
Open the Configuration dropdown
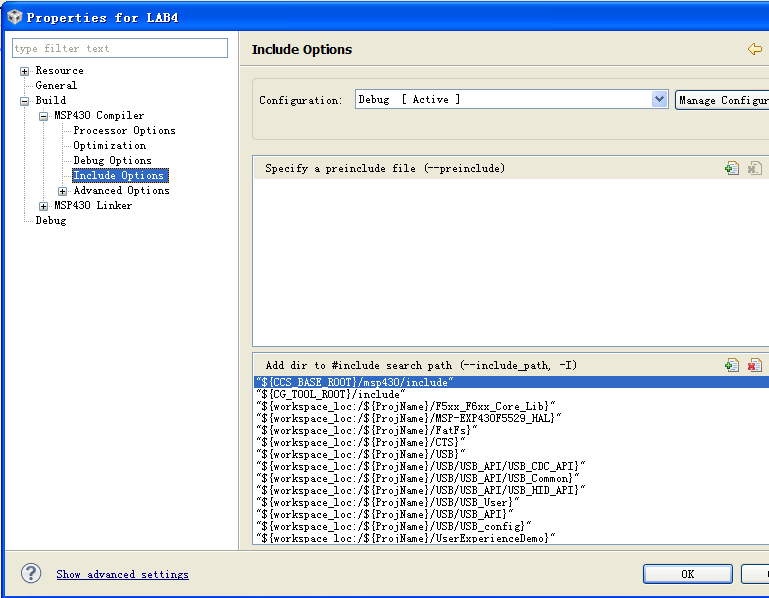pyautogui.click(x=660, y=100)
